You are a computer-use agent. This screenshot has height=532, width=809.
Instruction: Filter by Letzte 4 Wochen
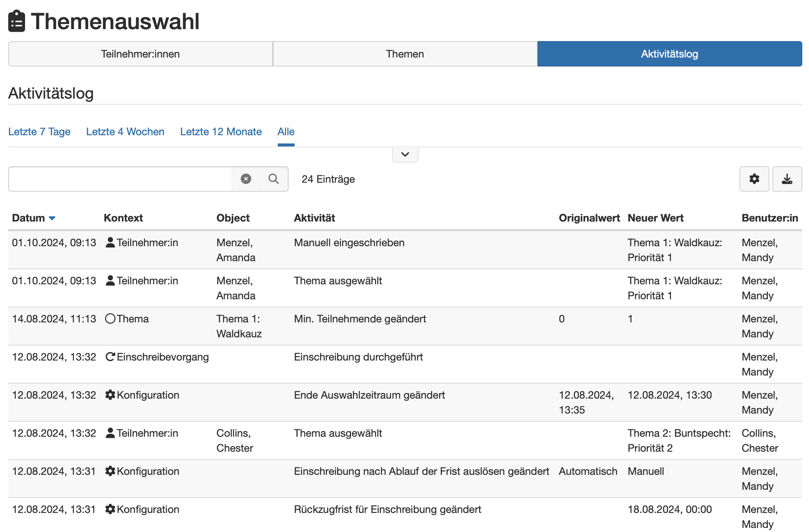[x=125, y=132]
